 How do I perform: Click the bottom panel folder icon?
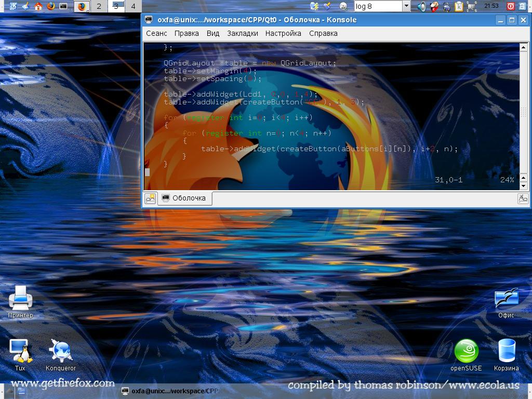[22, 391]
